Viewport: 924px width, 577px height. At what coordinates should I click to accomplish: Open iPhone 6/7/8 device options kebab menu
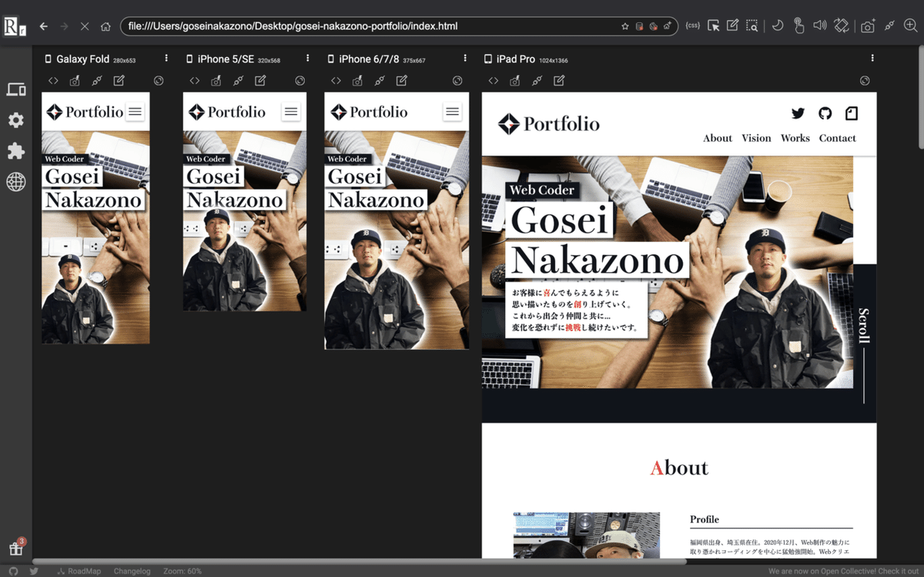click(465, 59)
